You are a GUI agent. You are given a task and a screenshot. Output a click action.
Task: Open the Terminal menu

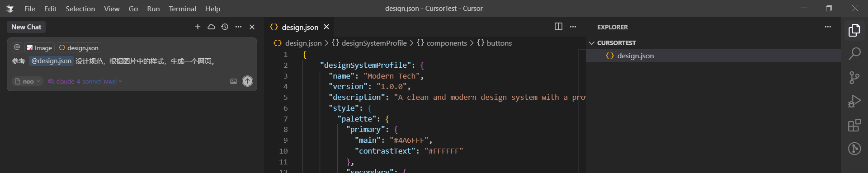(x=182, y=9)
